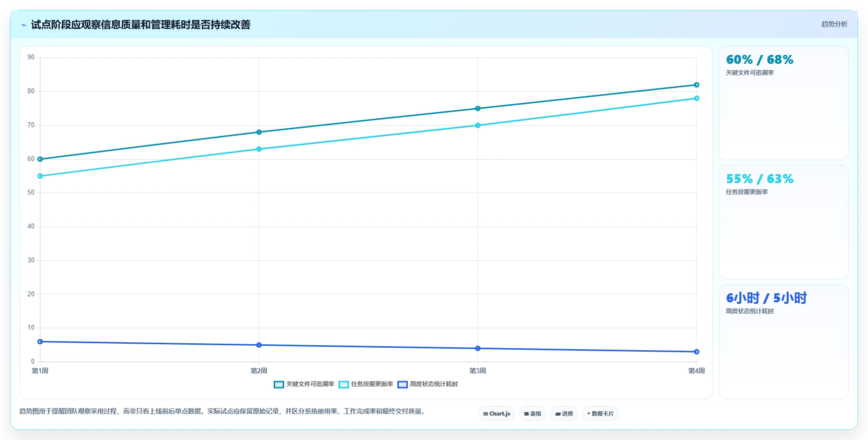868x440 pixels.
Task: Click the 进度 chip
Action: pos(564,414)
